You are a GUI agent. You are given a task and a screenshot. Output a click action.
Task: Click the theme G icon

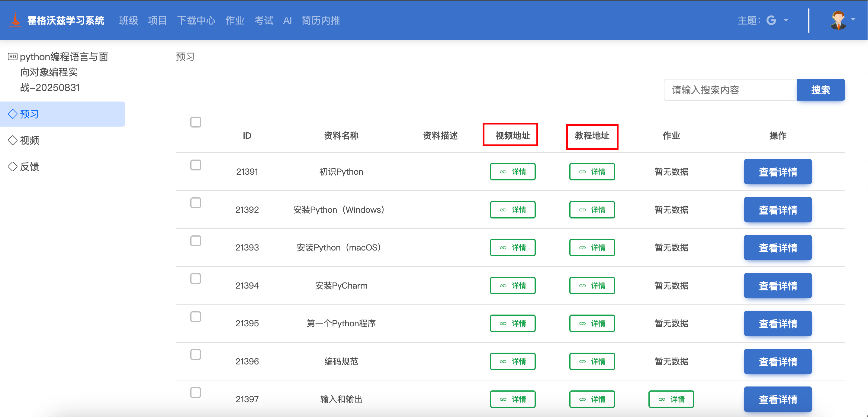point(771,21)
